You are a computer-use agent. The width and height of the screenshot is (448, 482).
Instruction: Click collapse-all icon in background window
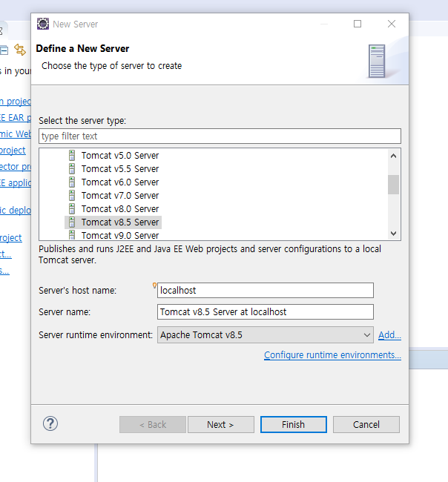tap(4, 50)
